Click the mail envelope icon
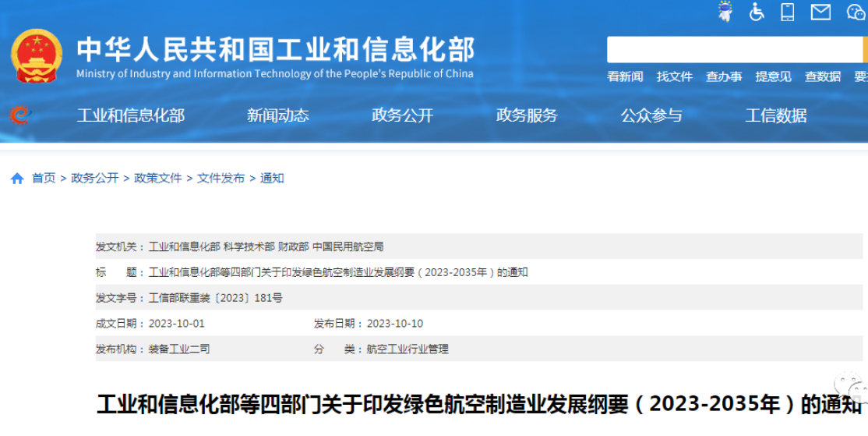868x436 pixels. 820,12
